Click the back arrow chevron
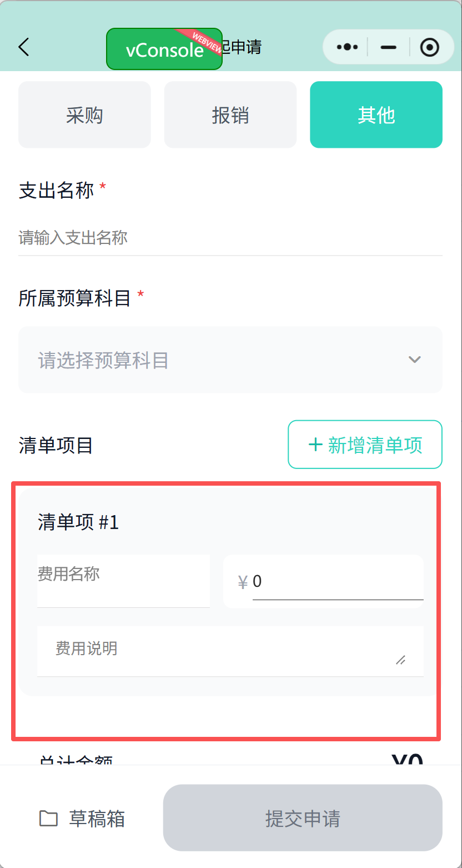 (23, 47)
